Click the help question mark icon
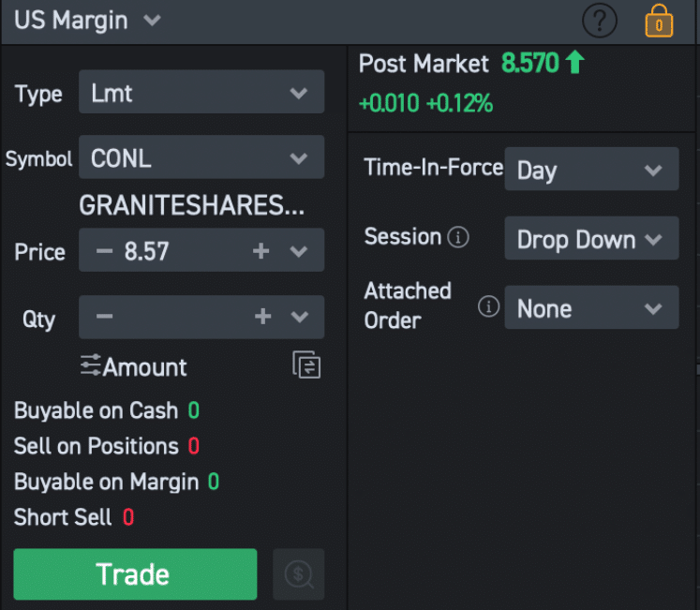The height and width of the screenshot is (610, 700). [600, 21]
